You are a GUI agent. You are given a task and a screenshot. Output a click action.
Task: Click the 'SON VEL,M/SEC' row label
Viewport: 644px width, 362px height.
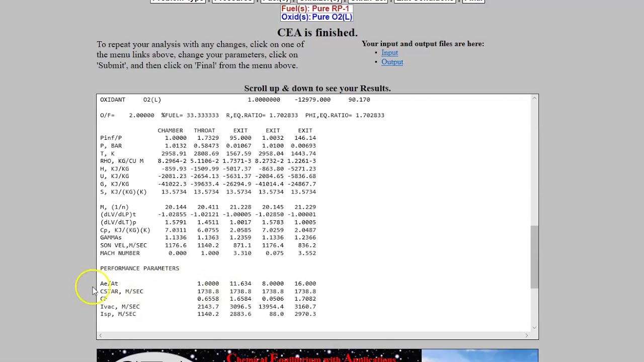point(123,245)
